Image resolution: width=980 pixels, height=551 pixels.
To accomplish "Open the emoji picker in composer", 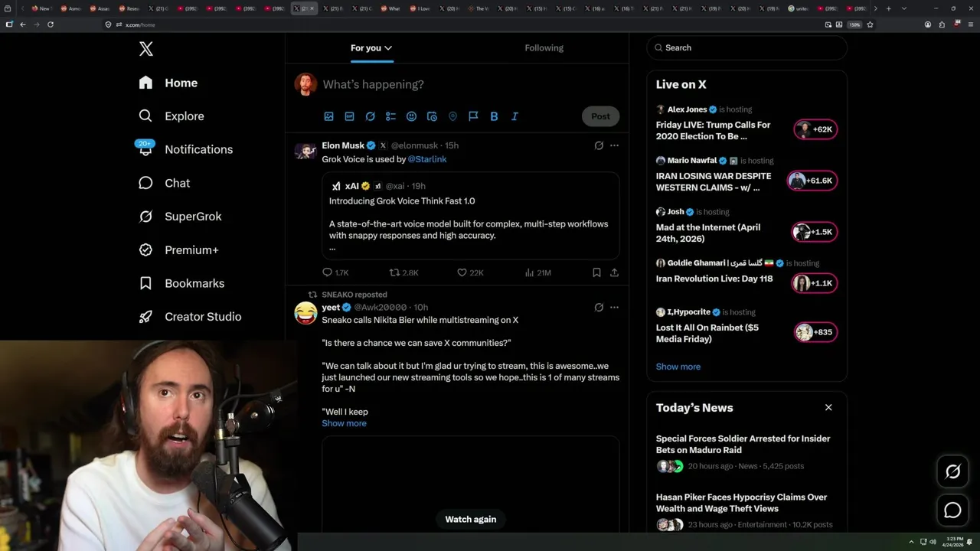I will tap(411, 116).
